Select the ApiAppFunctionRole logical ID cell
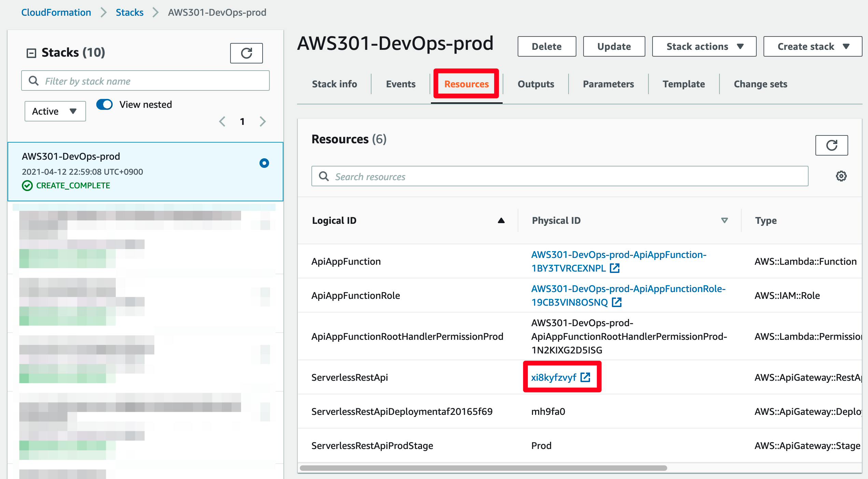This screenshot has width=868, height=479. click(x=355, y=295)
